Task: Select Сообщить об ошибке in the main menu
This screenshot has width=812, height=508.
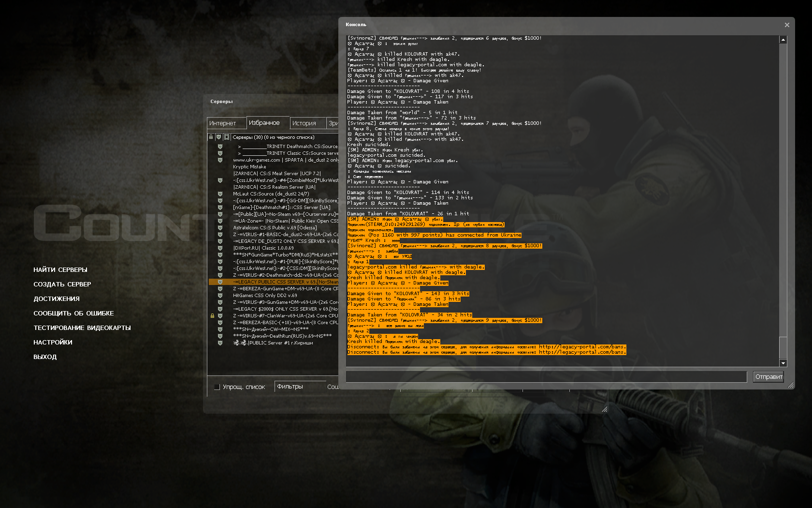Action: [x=73, y=314]
